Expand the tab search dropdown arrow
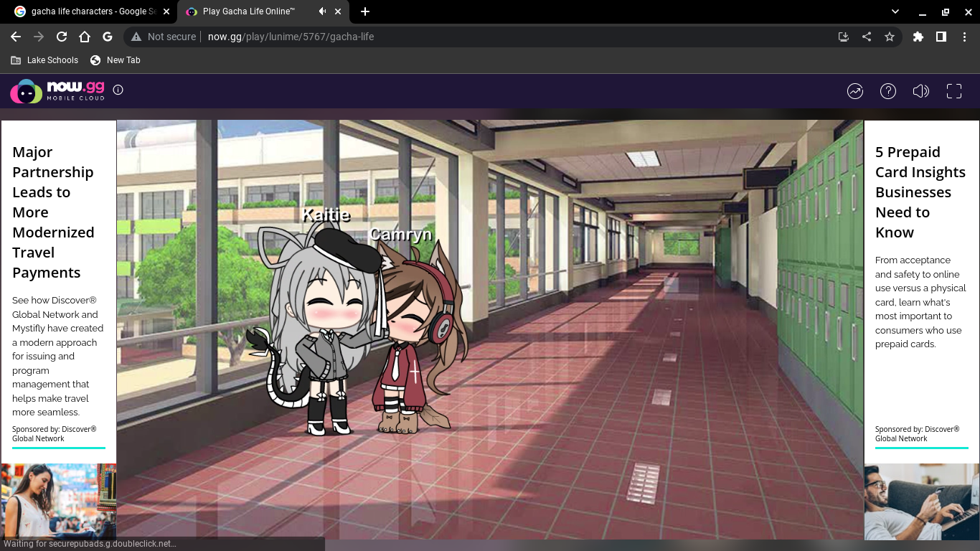The image size is (980, 551). 895,11
